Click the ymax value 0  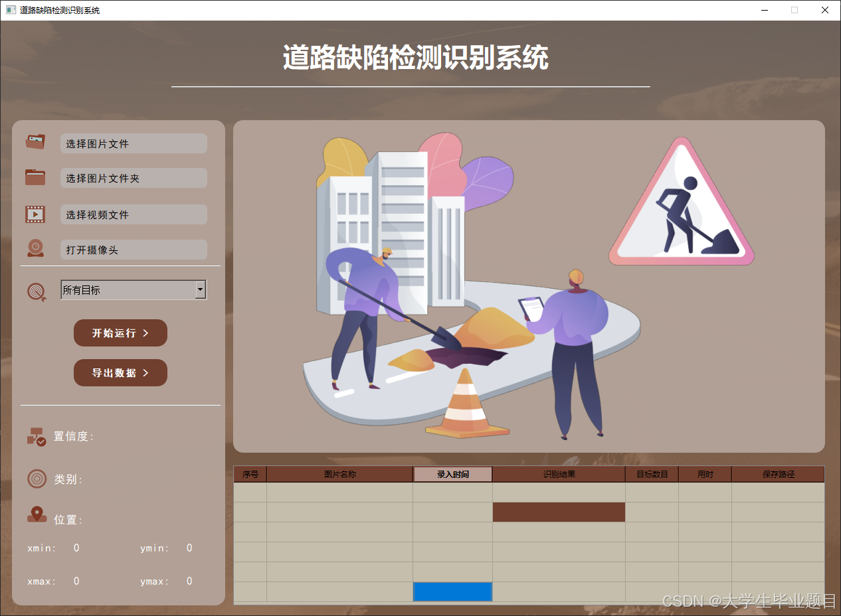(189, 581)
